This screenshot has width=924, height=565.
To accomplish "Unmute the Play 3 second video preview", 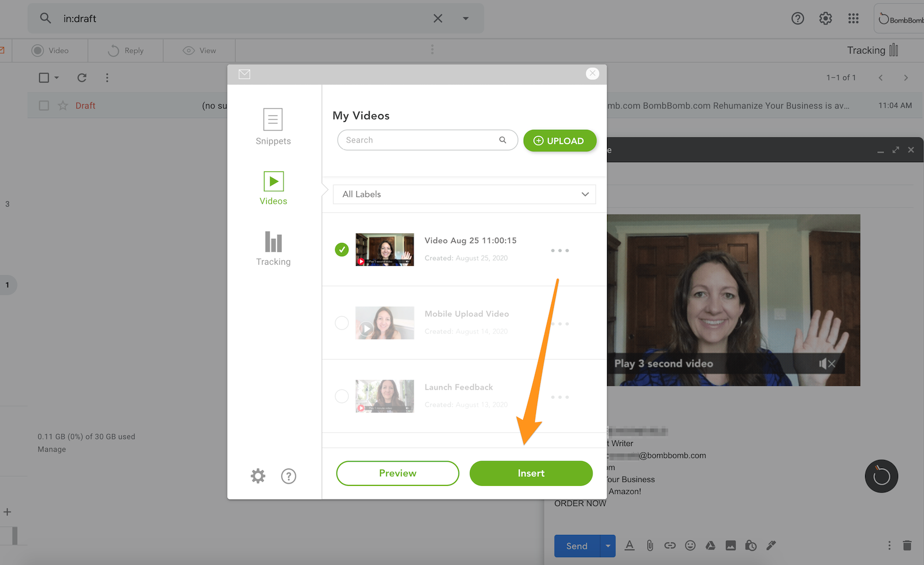I will pyautogui.click(x=827, y=364).
